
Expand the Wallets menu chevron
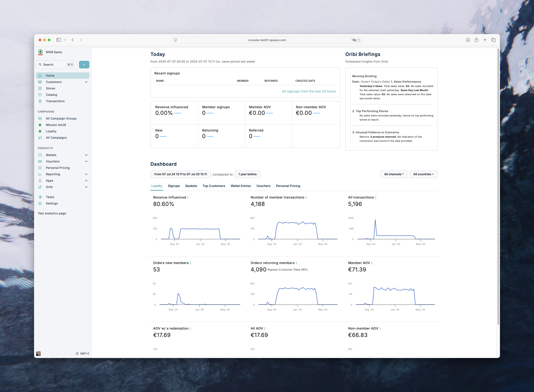point(86,155)
